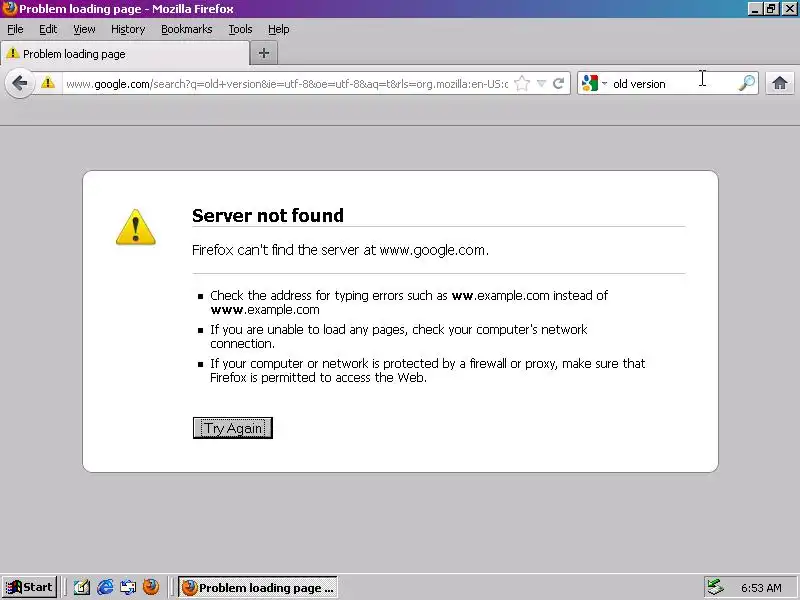Viewport: 800px width, 600px height.
Task: Click the bullet text about firewall or proxy
Action: tap(428, 370)
